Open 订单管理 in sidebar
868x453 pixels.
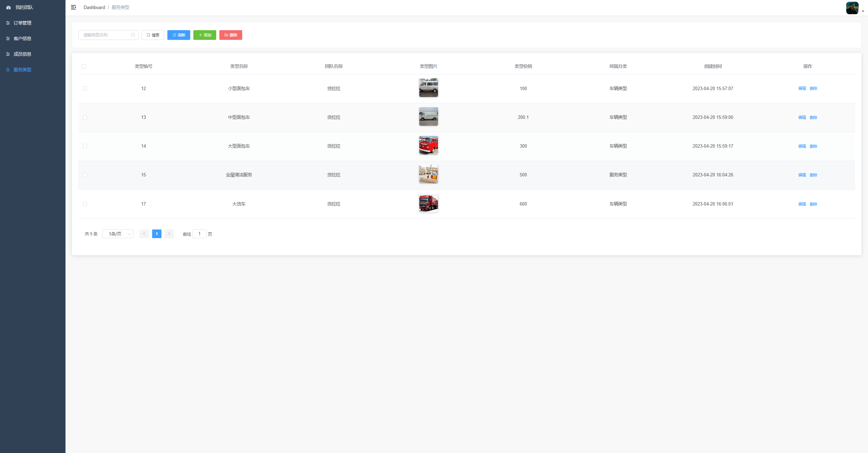pyautogui.click(x=33, y=23)
